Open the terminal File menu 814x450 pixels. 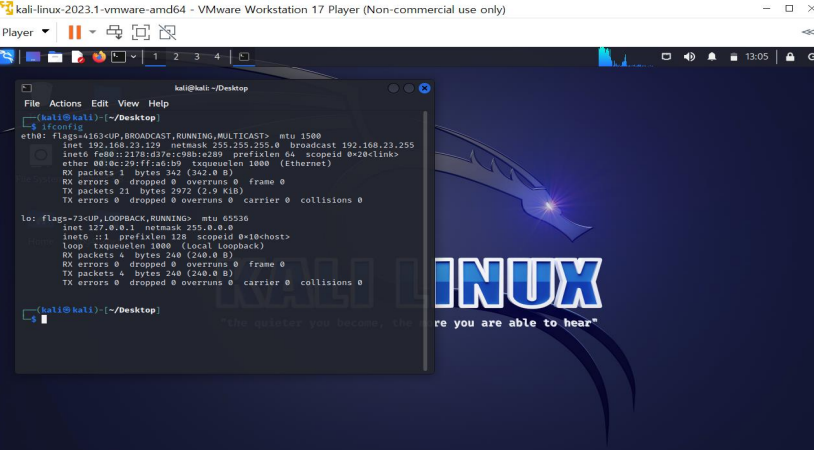click(x=32, y=103)
